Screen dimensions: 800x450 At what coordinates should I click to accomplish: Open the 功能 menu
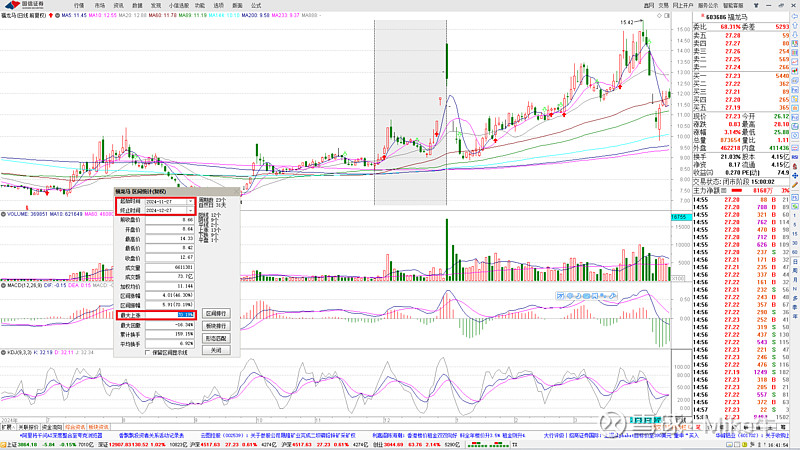point(200,5)
